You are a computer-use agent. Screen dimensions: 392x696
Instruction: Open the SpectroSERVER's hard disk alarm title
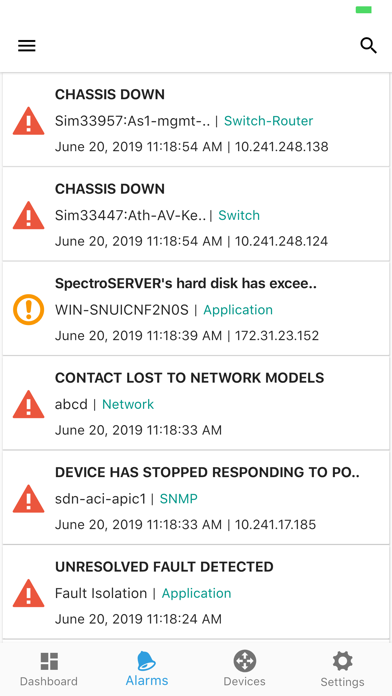pos(186,283)
